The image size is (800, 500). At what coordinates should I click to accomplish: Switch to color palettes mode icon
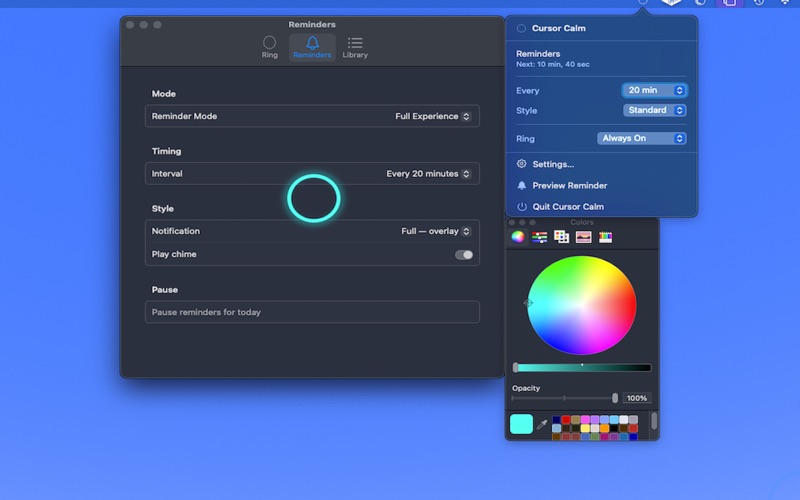[x=561, y=237]
